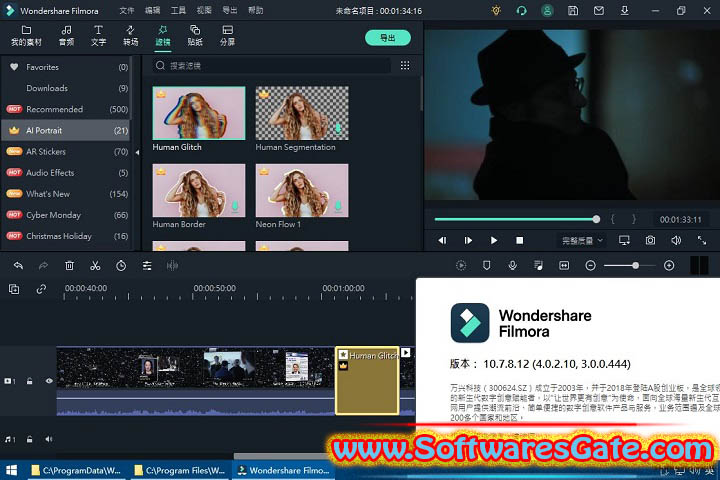Undo the last action
The height and width of the screenshot is (480, 720).
[x=18, y=265]
